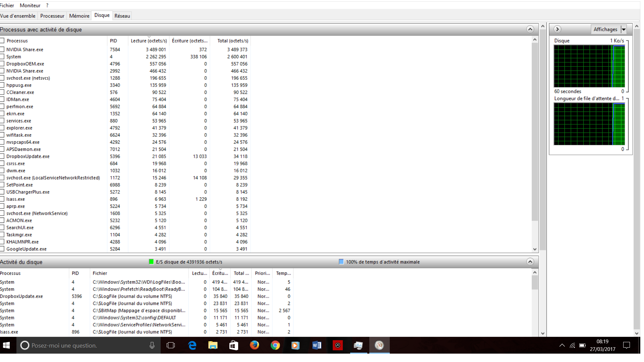Click the Resource Monitor taskbar icon
Viewport: 644px width, 362px height.
coord(379,345)
